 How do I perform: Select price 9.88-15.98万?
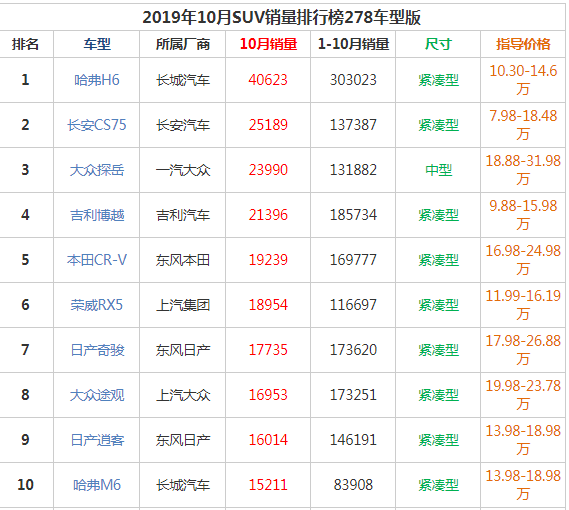523,215
